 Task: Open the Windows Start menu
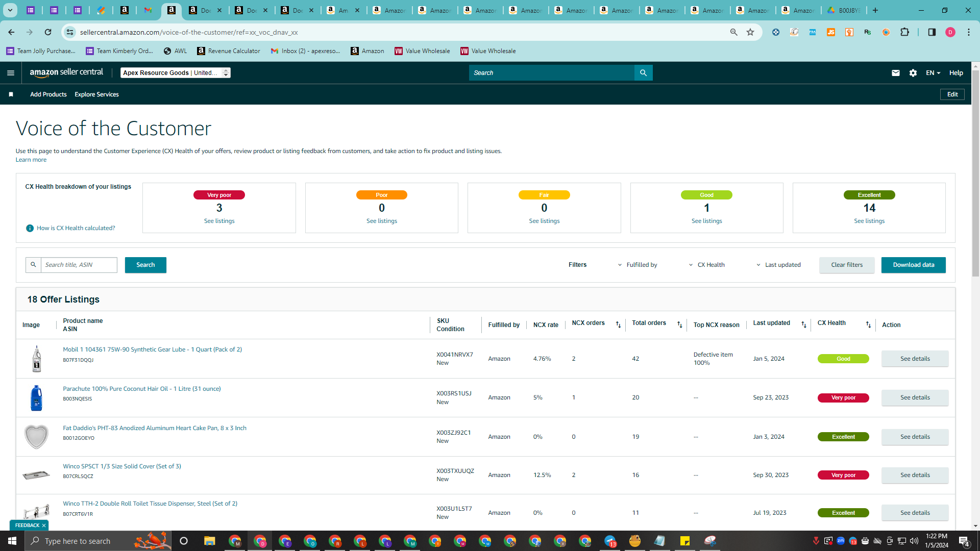pyautogui.click(x=12, y=541)
